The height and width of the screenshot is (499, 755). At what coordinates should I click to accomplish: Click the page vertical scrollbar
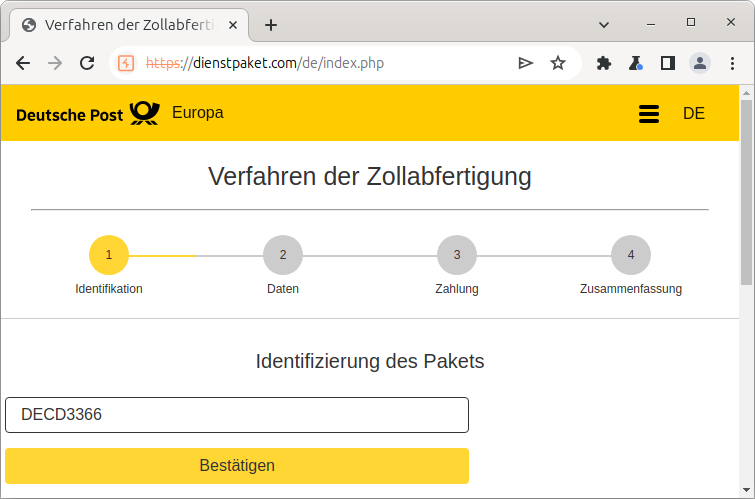point(746,190)
